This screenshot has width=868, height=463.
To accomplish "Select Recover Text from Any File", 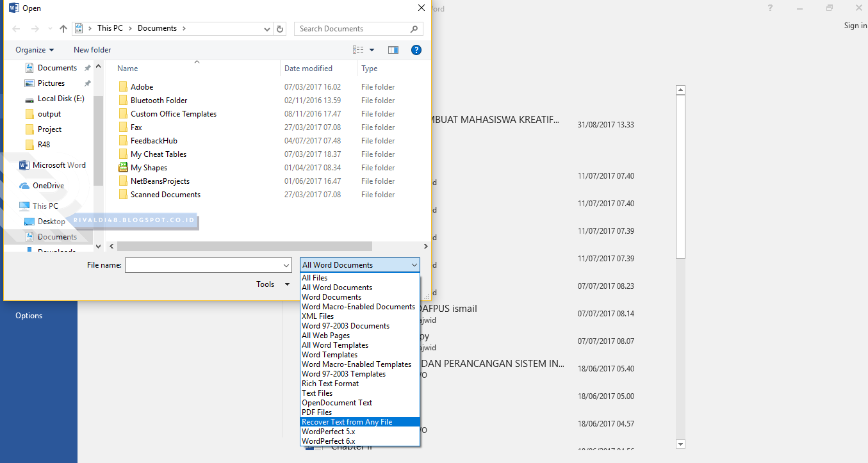I will (360, 422).
